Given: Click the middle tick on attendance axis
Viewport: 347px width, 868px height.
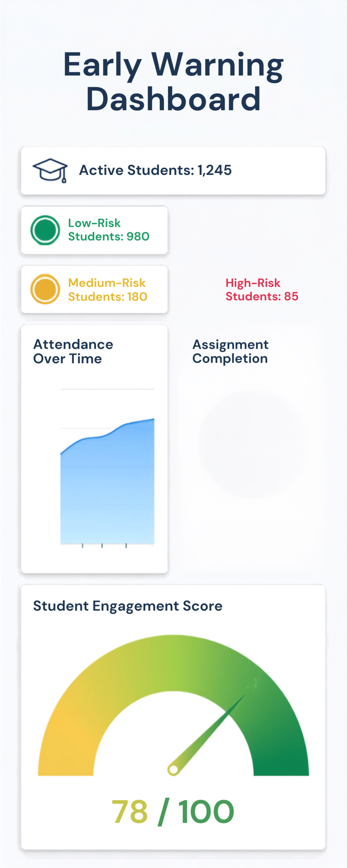Looking at the screenshot, I should point(102,546).
